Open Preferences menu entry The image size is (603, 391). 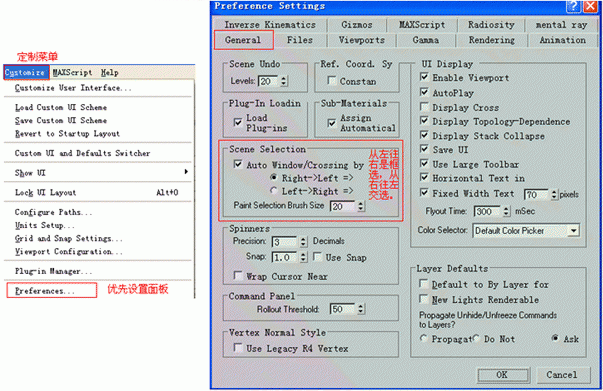tap(52, 291)
